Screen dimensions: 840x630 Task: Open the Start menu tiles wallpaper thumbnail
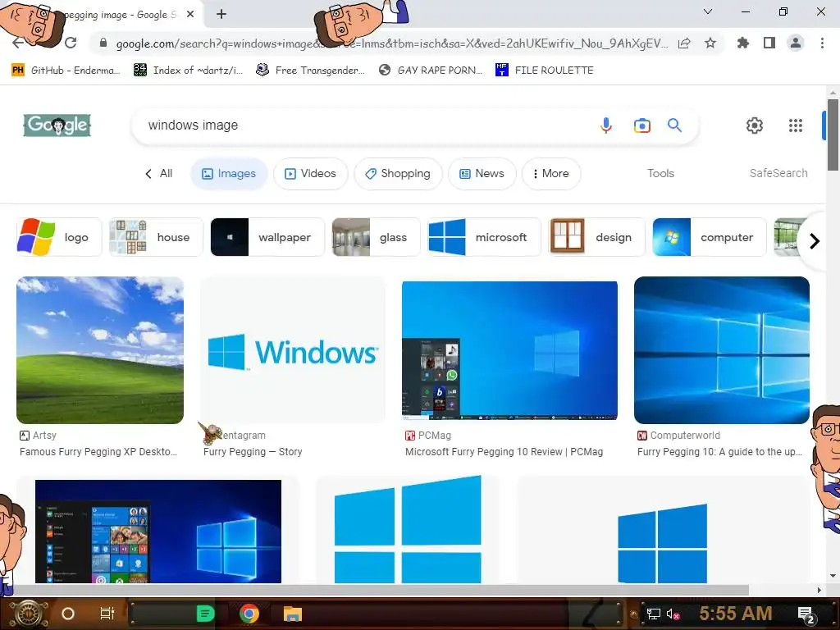point(158,532)
